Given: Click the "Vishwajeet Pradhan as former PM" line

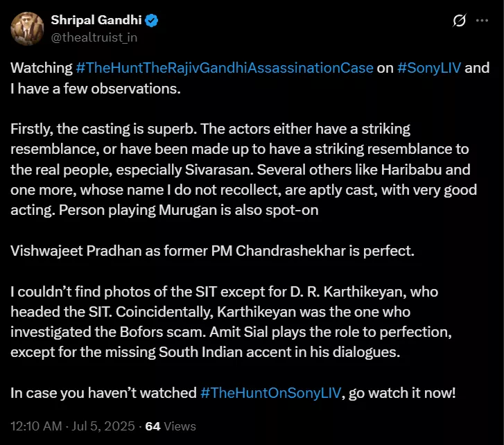Looking at the screenshot, I should click(x=212, y=250).
